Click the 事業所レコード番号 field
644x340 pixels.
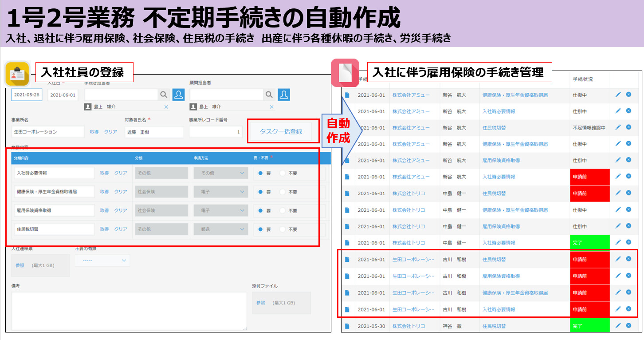(216, 132)
